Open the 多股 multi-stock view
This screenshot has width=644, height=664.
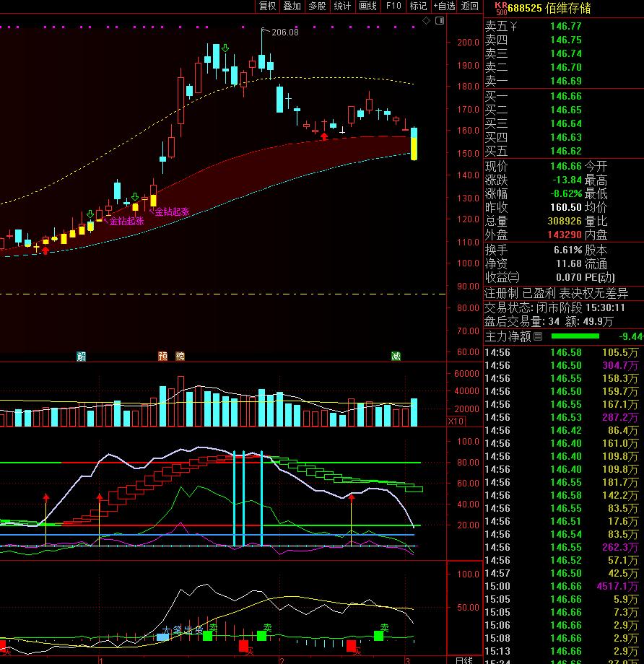[317, 6]
